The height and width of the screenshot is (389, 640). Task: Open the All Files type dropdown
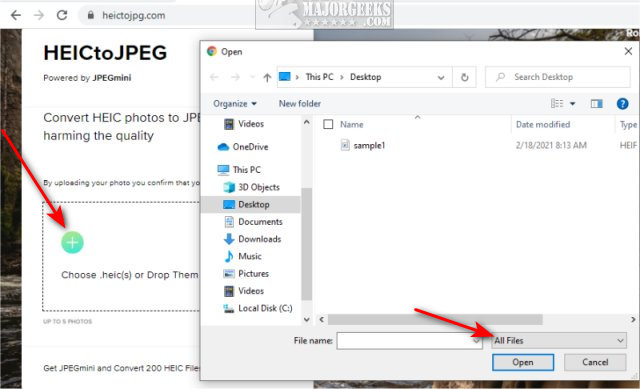(x=559, y=340)
